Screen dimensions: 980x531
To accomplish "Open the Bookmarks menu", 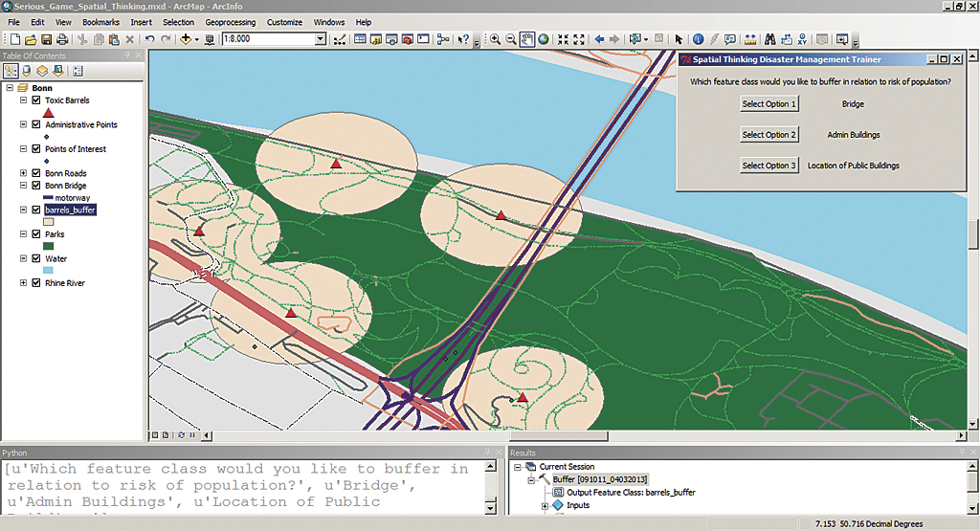I will [100, 21].
